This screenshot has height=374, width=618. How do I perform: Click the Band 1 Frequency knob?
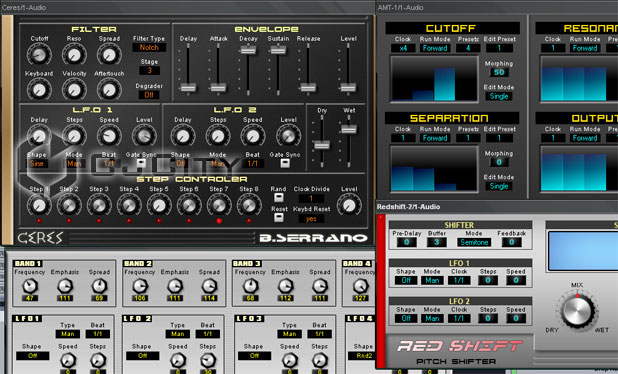point(30,286)
